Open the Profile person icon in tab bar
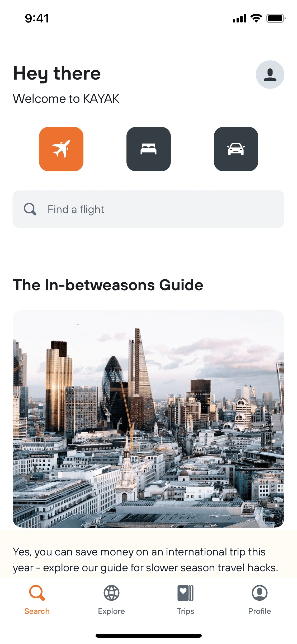Screen dimensions: 297x644 point(260,593)
